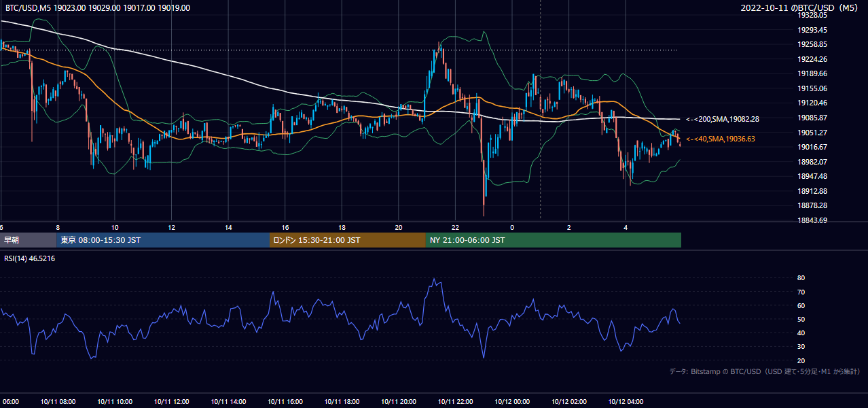The width and height of the screenshot is (868, 408).
Task: Click the Bitstamp データ source note
Action: tap(765, 372)
